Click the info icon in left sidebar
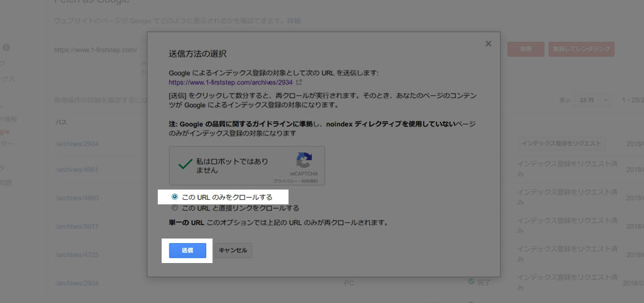 [x=6, y=48]
